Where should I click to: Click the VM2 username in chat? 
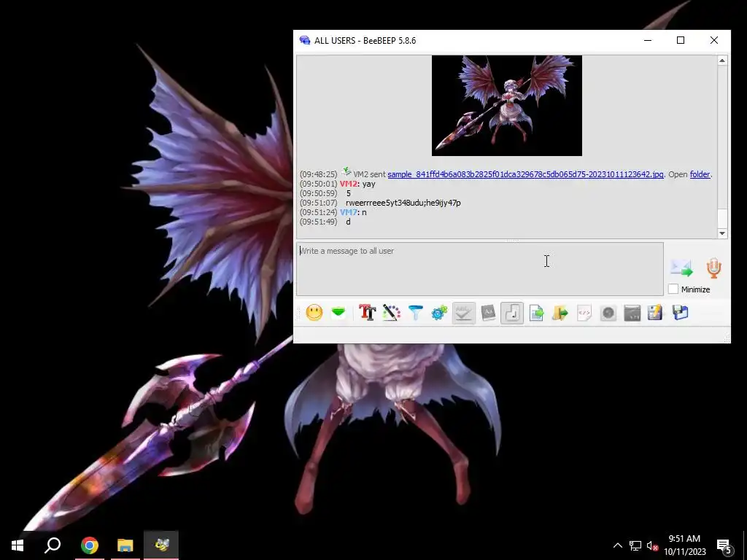pos(348,184)
